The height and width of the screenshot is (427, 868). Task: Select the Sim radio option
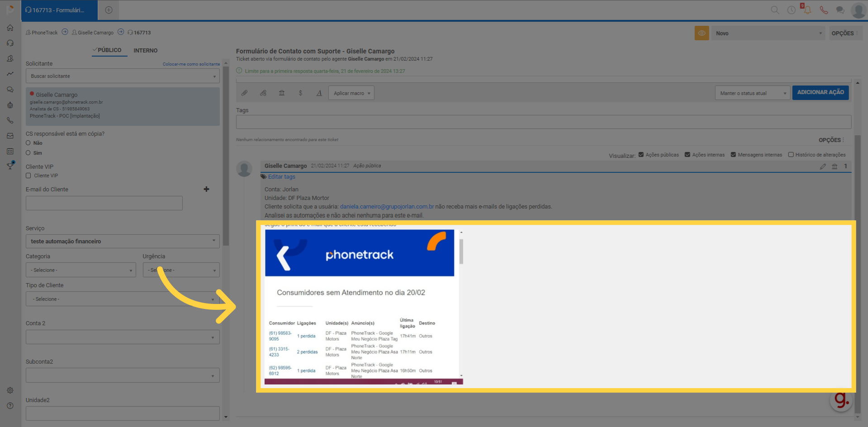tap(28, 153)
